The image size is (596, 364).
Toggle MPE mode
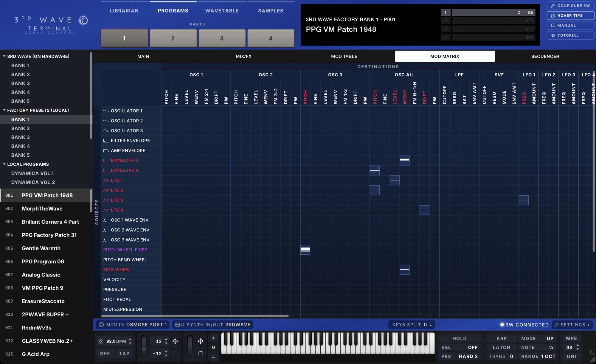pos(571,338)
